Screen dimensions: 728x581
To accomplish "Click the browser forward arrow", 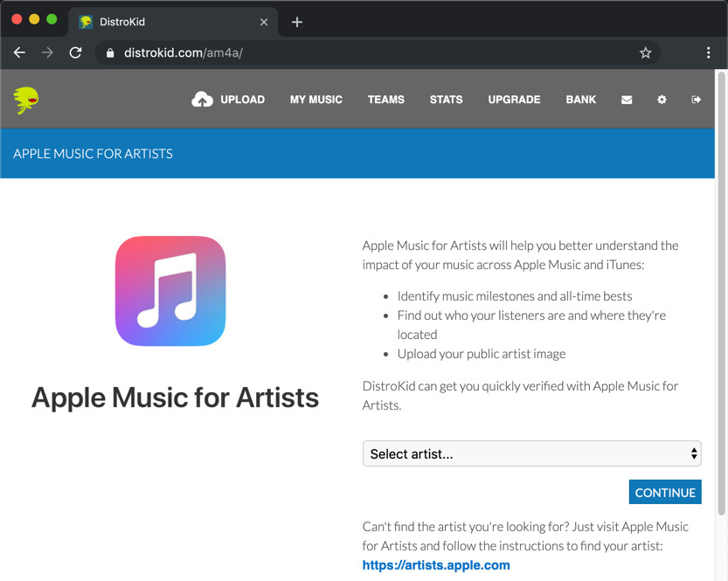I will coord(47,53).
